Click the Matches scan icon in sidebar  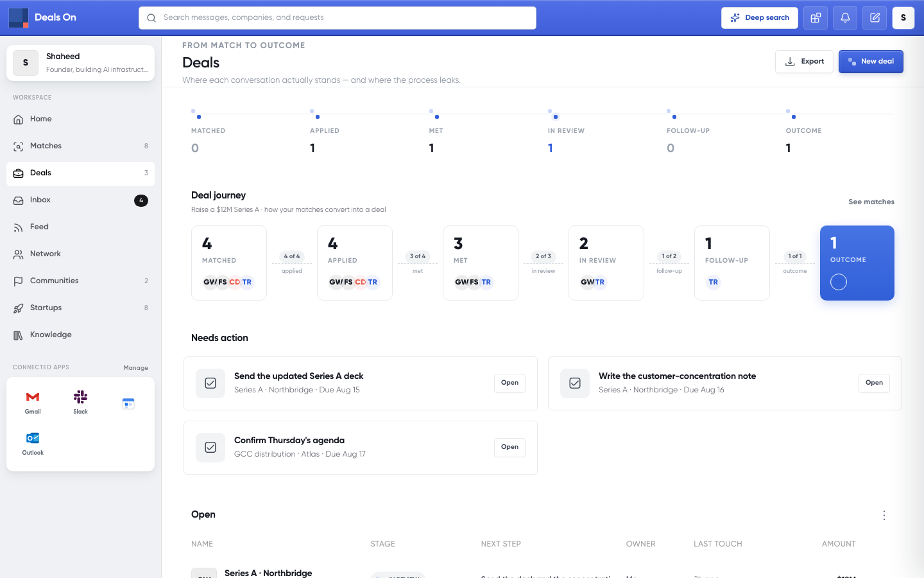coord(19,146)
